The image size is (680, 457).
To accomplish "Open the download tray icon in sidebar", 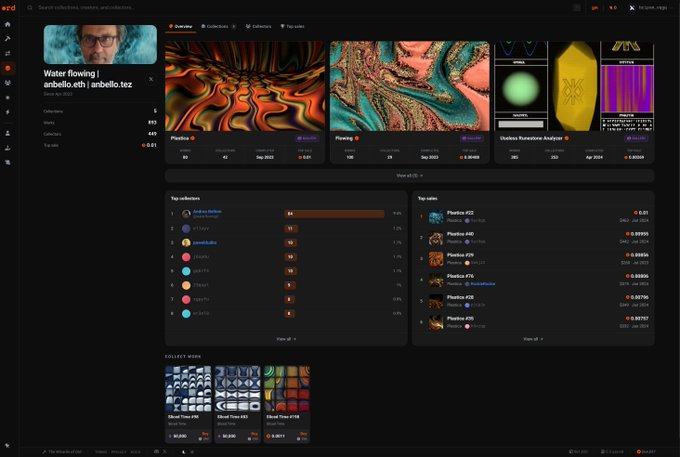I will point(8,148).
